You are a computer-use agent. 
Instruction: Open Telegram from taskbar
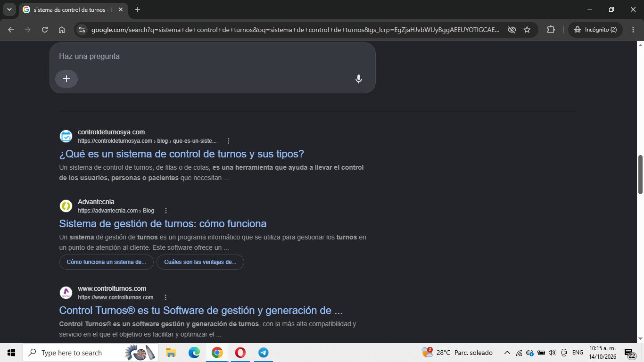(x=263, y=353)
